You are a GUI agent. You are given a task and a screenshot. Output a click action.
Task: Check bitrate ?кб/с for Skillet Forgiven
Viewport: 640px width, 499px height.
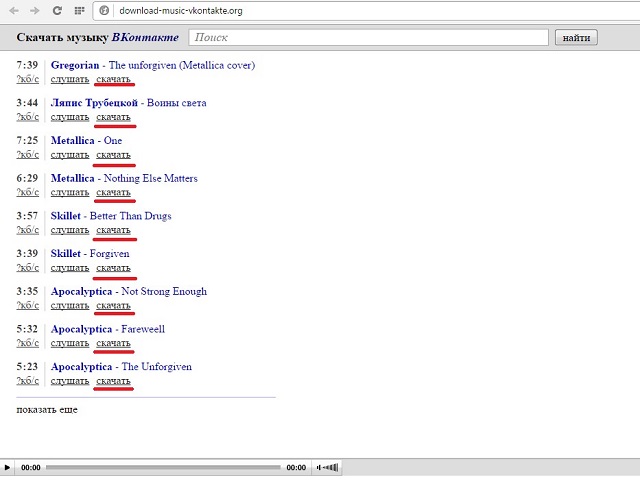(x=28, y=268)
